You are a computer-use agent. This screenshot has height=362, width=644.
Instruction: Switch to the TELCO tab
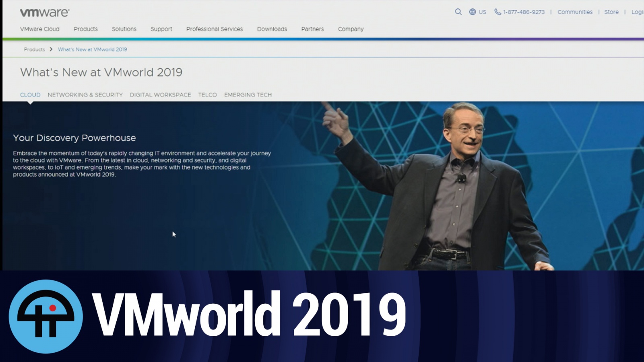[x=207, y=95]
